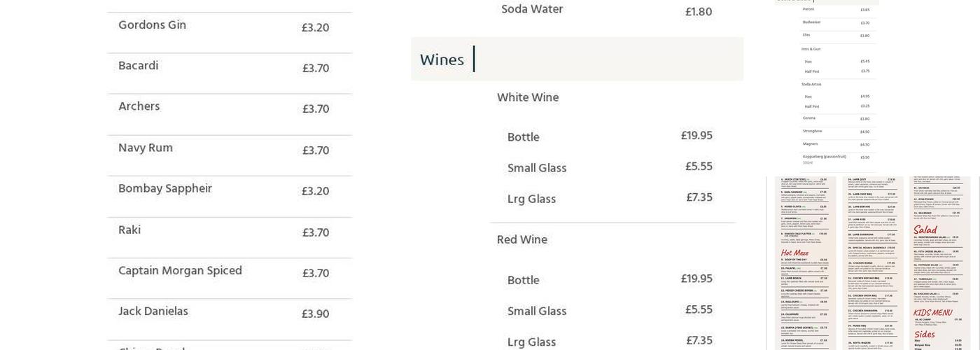980x350 pixels.
Task: Open the drinks menu thumbnail image
Action: tap(833, 84)
